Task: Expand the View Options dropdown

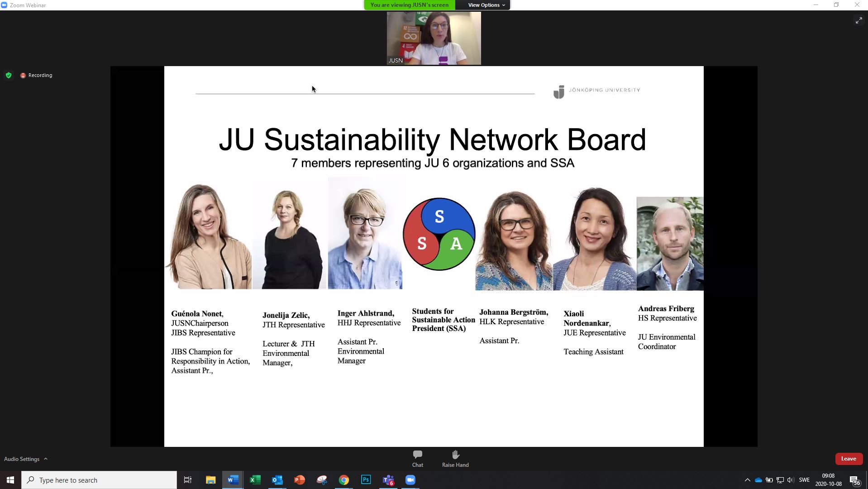Action: 486,5
